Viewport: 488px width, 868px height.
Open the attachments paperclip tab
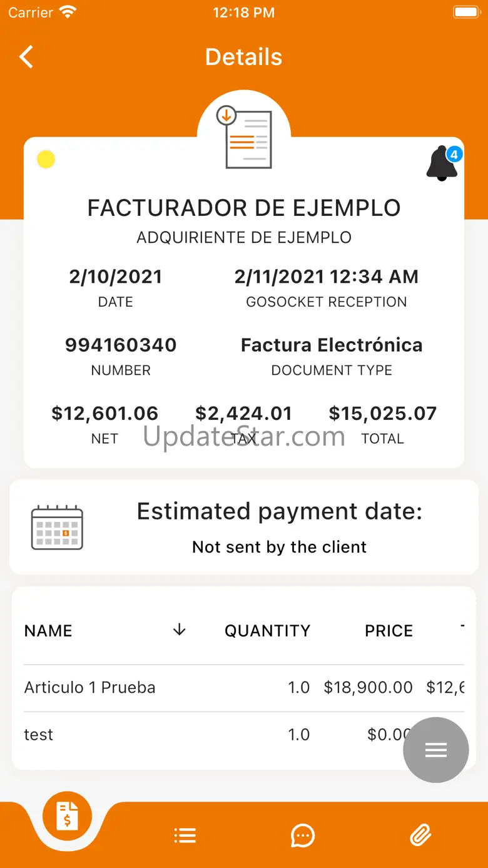[420, 835]
